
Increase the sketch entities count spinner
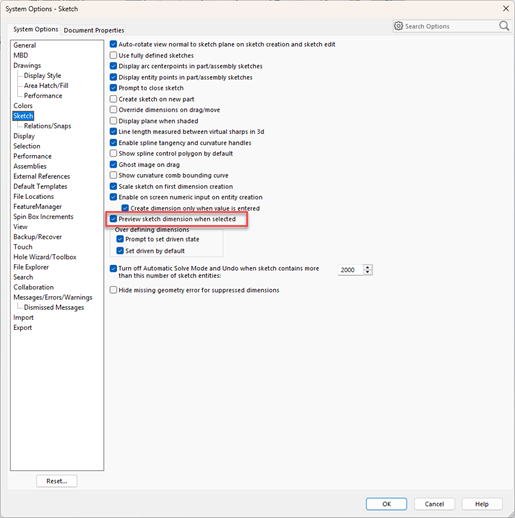[368, 267]
